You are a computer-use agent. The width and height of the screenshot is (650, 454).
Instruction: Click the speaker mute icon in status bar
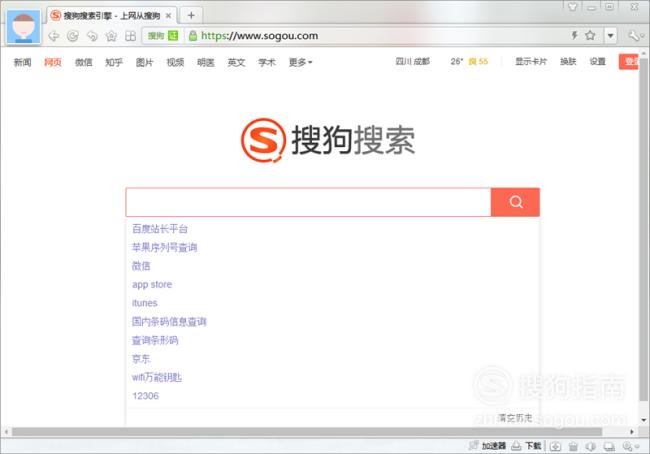point(590,446)
